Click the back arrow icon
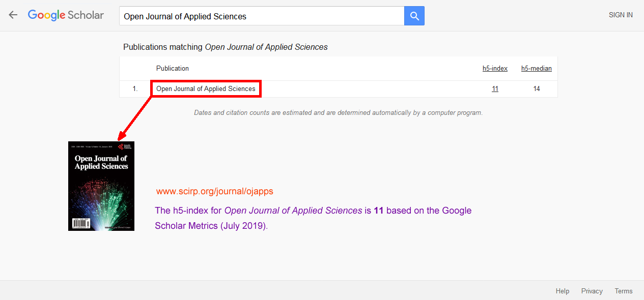Screen dimensions: 644x300 coord(13,15)
